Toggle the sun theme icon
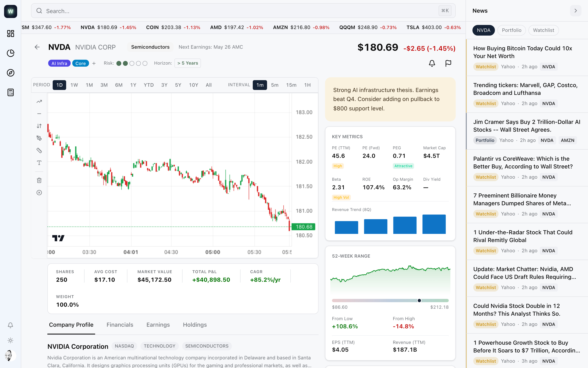588x368 pixels. [x=10, y=340]
